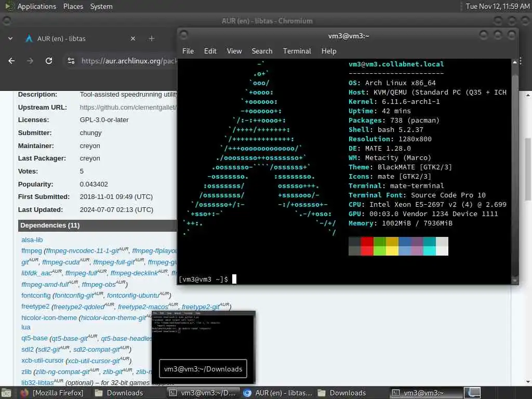The height and width of the screenshot is (399, 532).
Task: Open the Applications menu in top panel
Action: pos(37,6)
